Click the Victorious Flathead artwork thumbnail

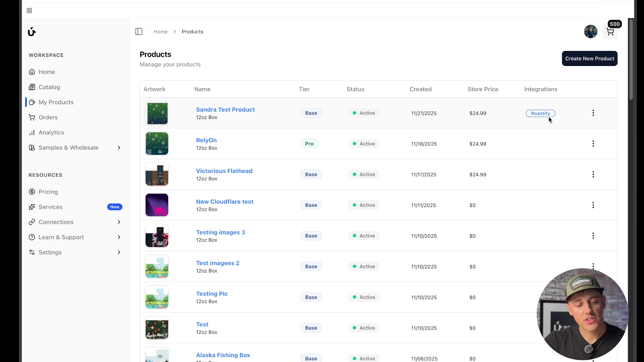coord(157,174)
